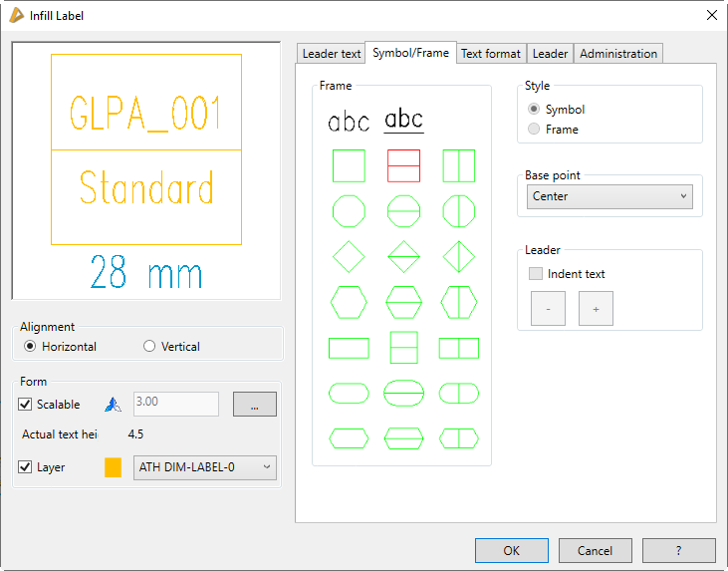This screenshot has width=728, height=571.
Task: Click the ellipsis browse button beside text height
Action: (255, 405)
